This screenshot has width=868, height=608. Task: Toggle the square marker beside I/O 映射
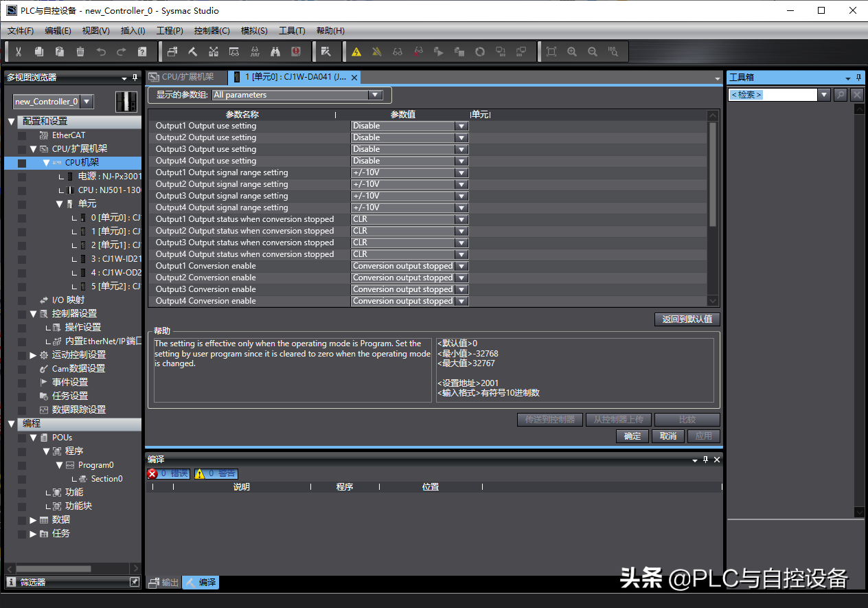coord(22,300)
